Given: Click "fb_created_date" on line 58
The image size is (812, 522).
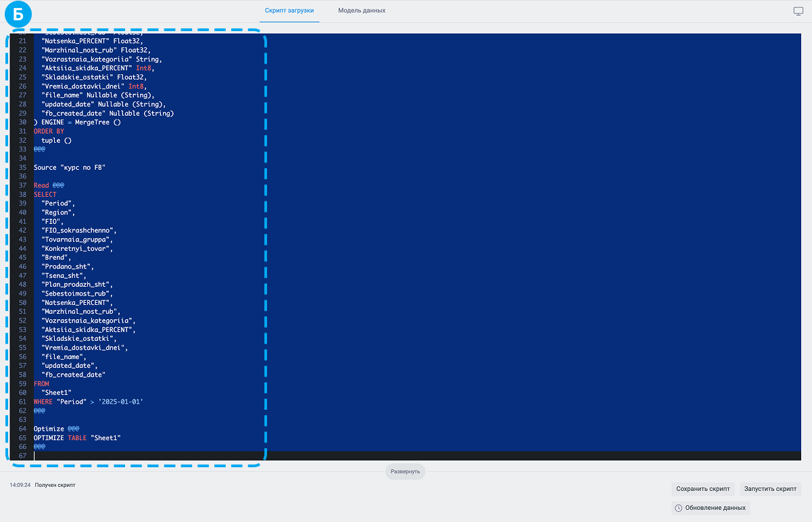Looking at the screenshot, I should coord(74,375).
